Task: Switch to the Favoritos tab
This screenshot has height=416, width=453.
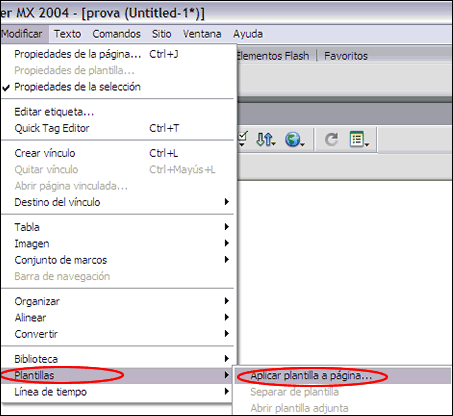Action: click(346, 56)
